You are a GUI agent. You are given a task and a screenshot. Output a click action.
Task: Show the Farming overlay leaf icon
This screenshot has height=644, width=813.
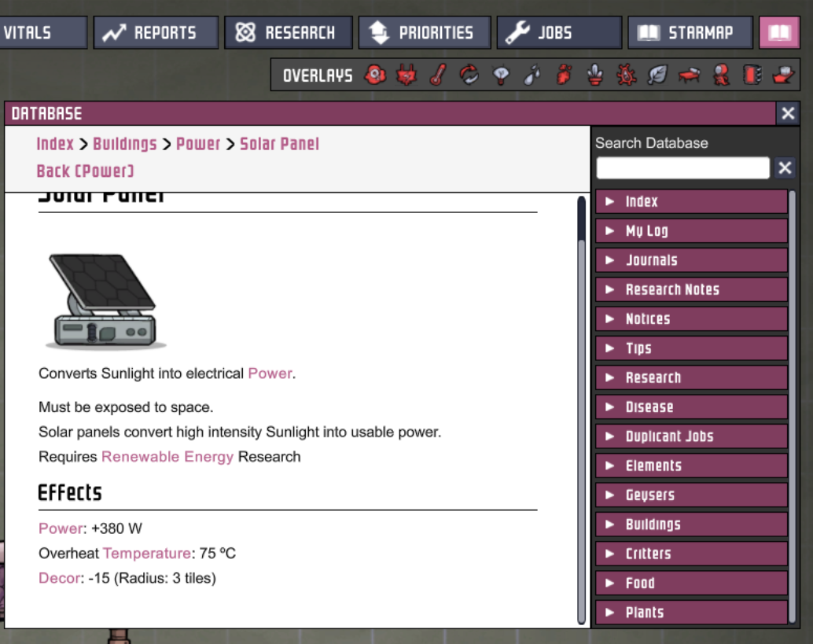point(657,75)
